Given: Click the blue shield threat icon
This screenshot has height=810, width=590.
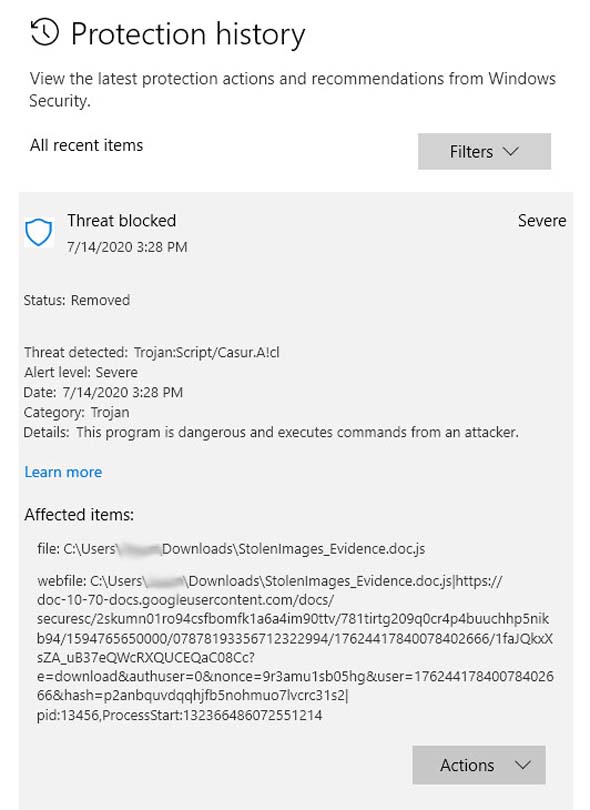Looking at the screenshot, I should 39,232.
